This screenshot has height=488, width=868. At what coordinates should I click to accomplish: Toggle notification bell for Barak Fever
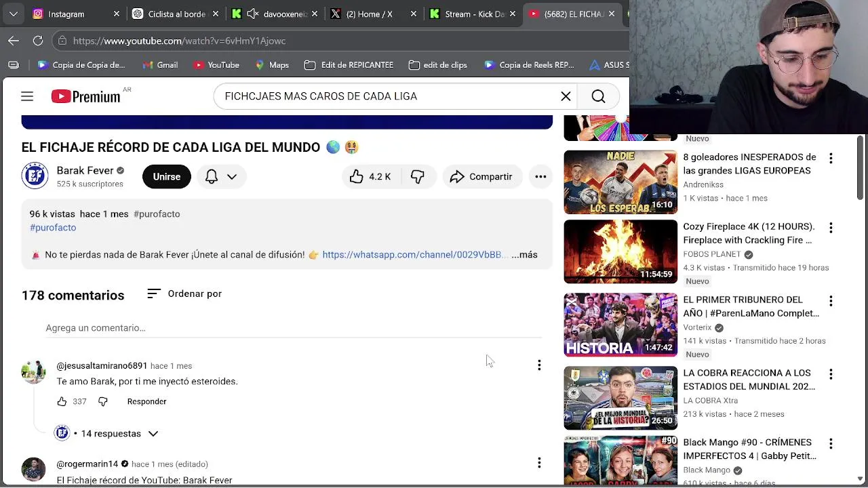coord(212,176)
